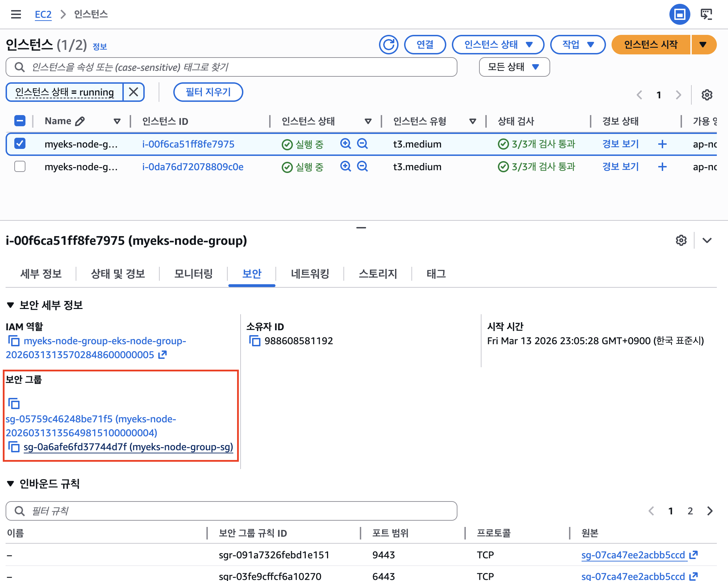Check the myeks-node-group second instance row
Screen dimensions: 728x581
click(x=20, y=167)
